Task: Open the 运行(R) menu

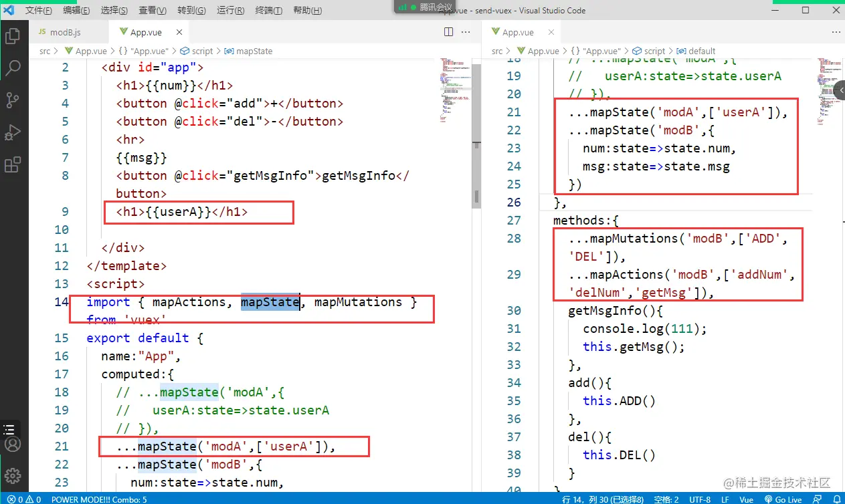Action: click(x=231, y=11)
